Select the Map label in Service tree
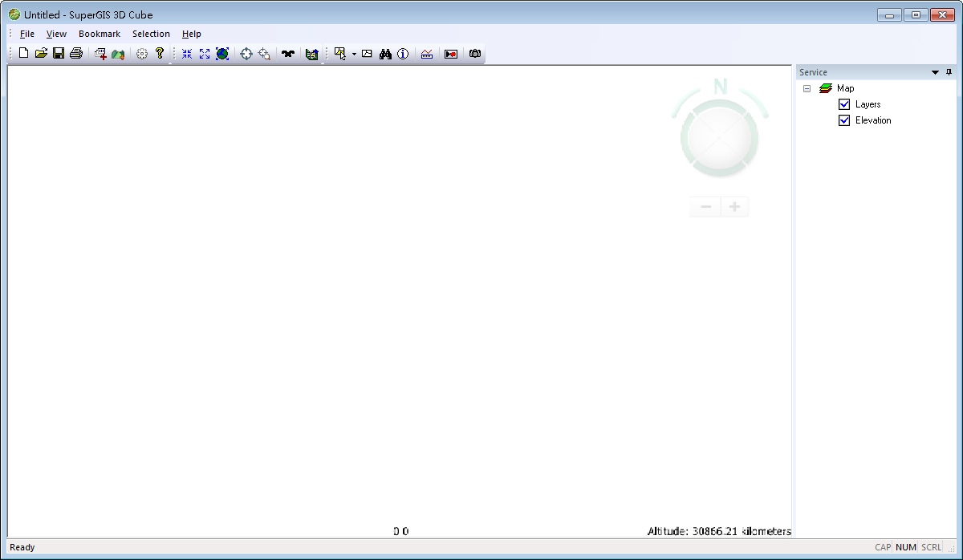 click(846, 88)
